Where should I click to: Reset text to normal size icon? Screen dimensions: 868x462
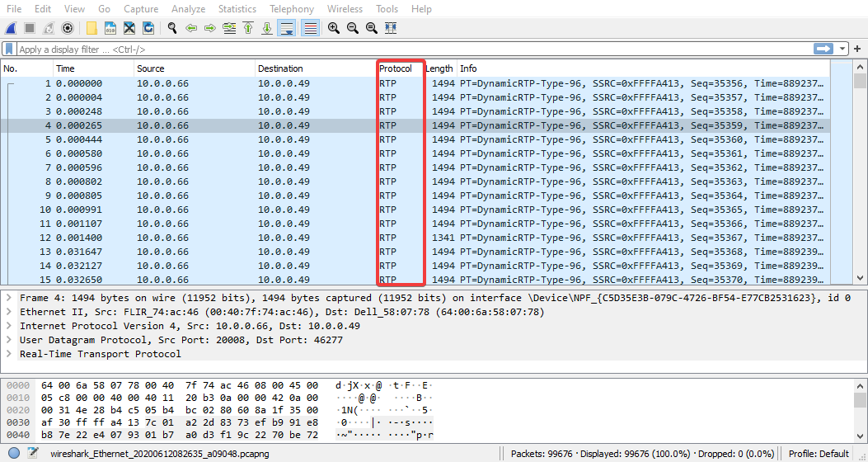tap(372, 28)
